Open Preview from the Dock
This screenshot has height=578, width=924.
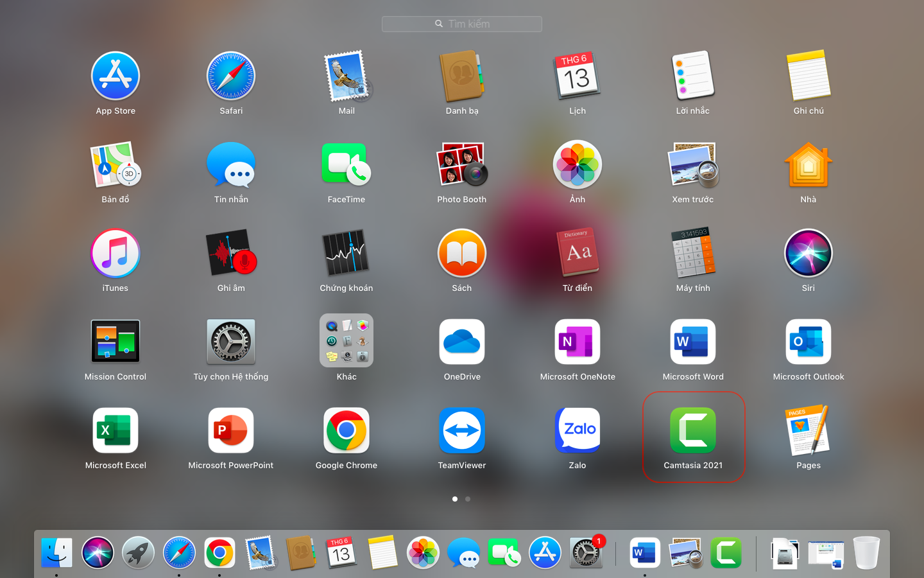point(685,553)
